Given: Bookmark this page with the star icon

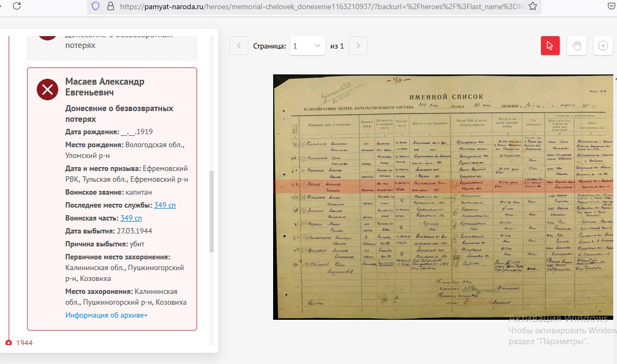Looking at the screenshot, I should (532, 6).
